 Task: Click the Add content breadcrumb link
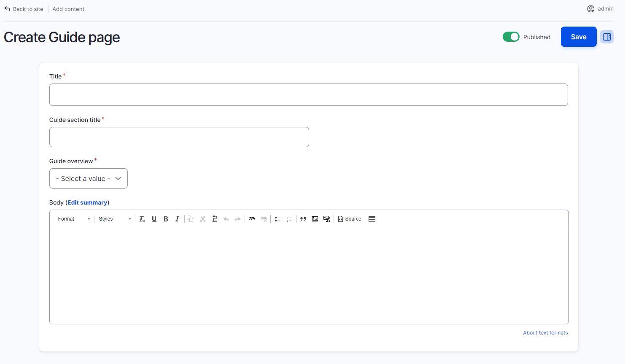68,9
